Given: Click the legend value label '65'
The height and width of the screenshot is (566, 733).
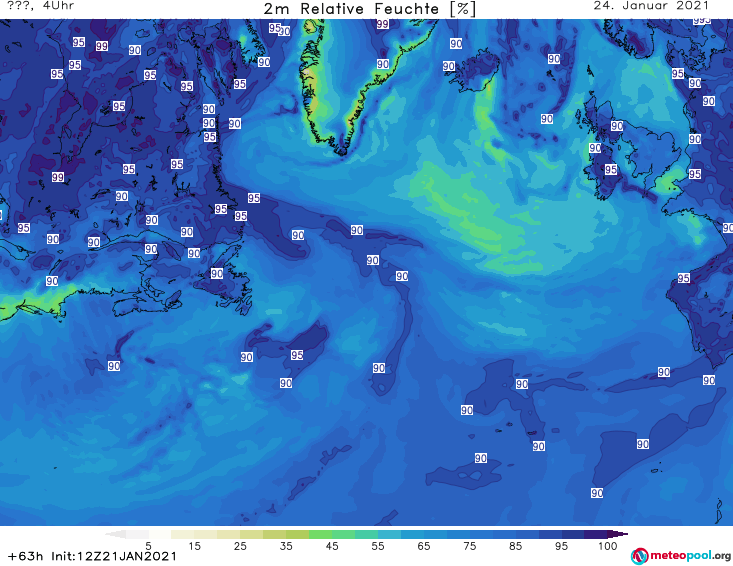Looking at the screenshot, I should point(423,546).
